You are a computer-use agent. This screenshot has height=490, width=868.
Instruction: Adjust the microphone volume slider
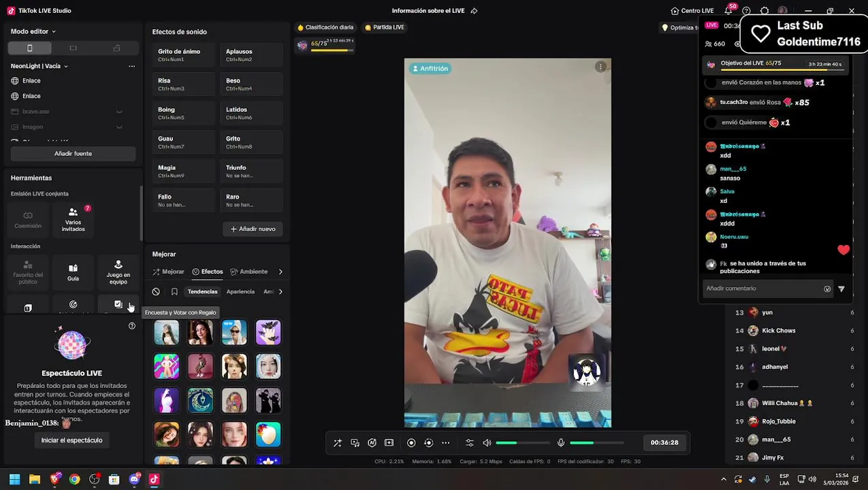tap(597, 442)
